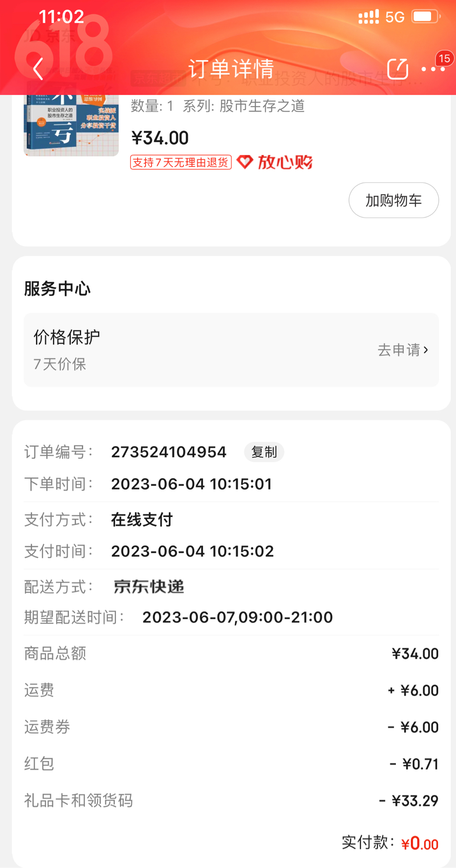Tap the 5G signal indicator
This screenshot has height=868, width=456.
(395, 17)
